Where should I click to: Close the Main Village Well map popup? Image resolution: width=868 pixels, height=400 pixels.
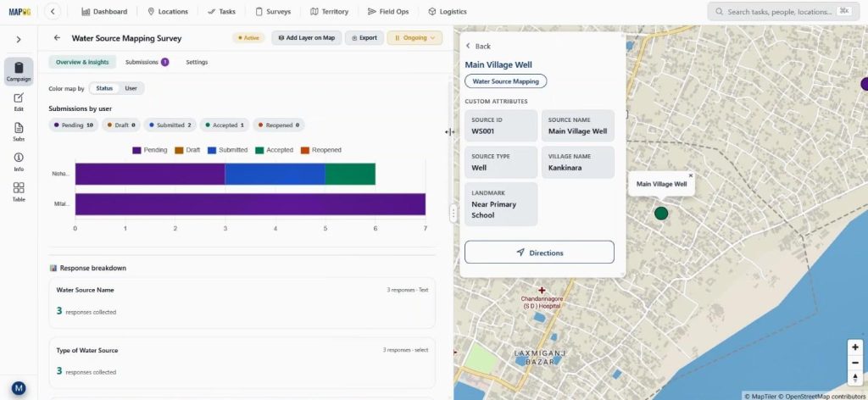pos(690,176)
